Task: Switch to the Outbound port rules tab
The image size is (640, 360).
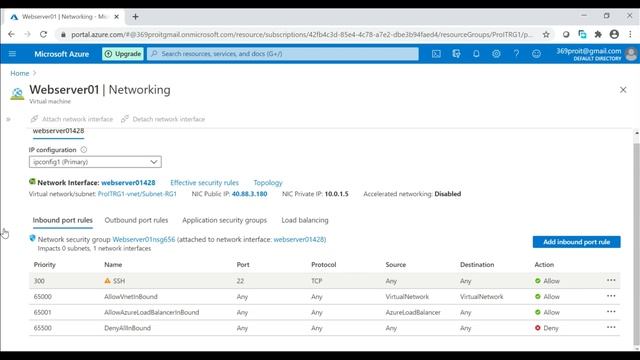Action: click(136, 220)
